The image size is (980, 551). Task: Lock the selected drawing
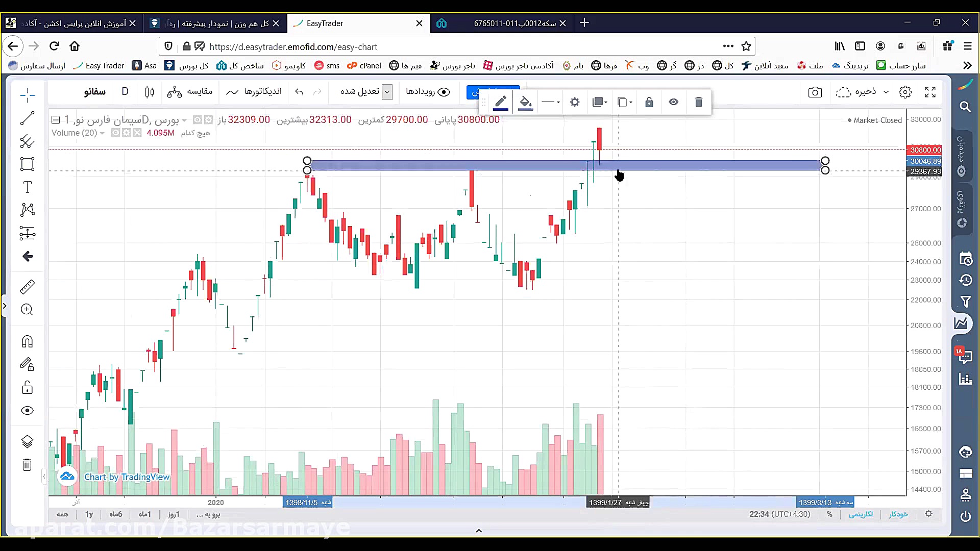pyautogui.click(x=649, y=102)
